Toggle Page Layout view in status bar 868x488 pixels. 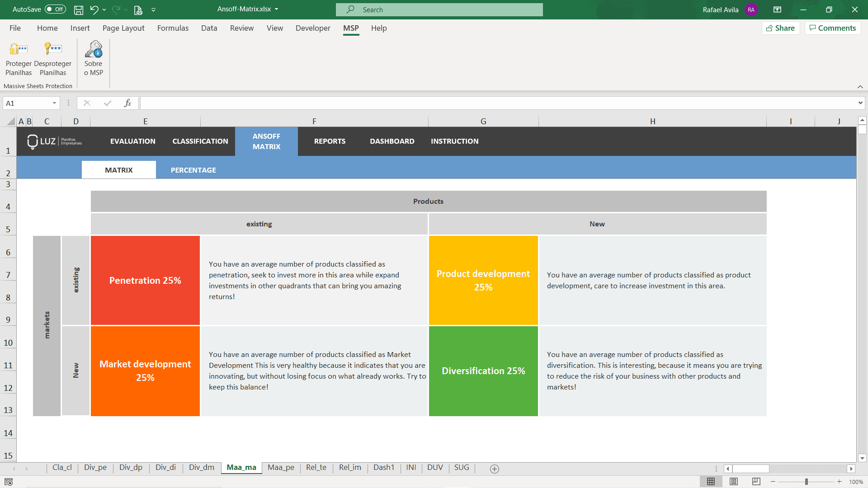[x=733, y=481]
